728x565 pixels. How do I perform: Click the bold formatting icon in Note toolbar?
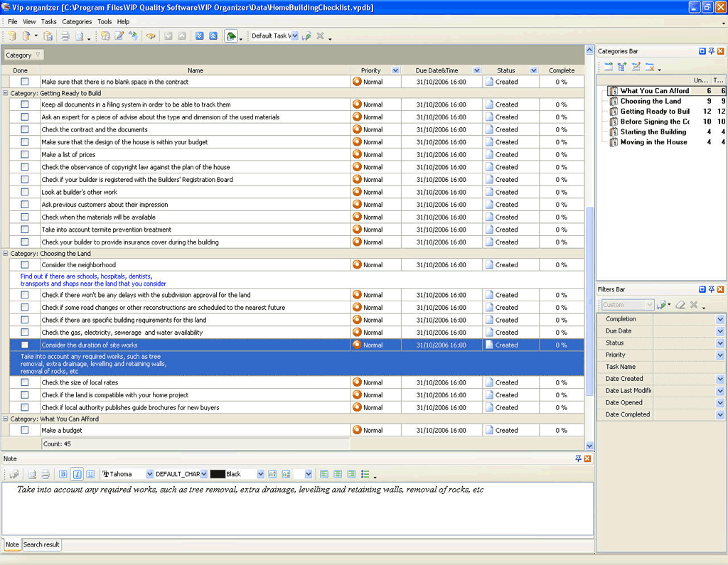point(63,474)
